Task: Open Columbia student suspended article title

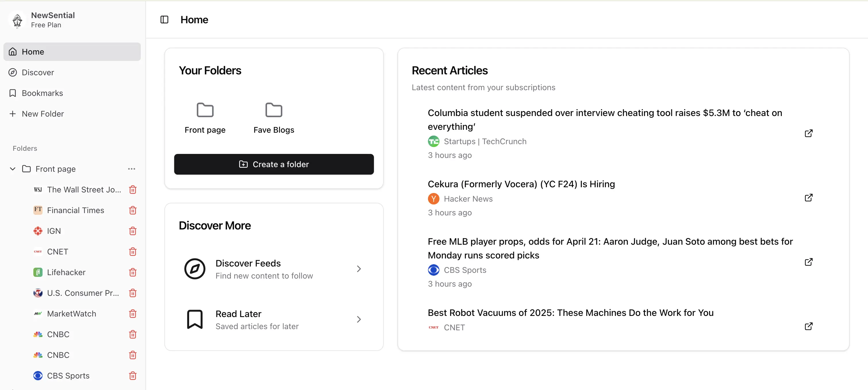Action: pos(605,119)
